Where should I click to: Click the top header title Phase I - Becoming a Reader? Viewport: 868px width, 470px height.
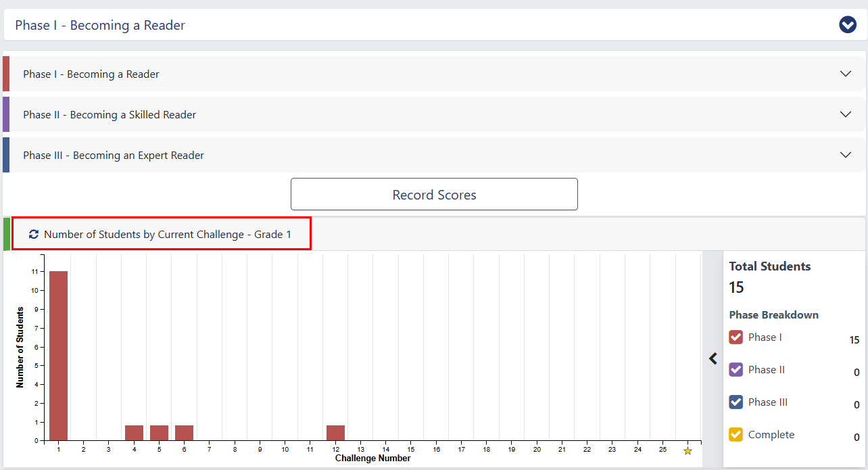[x=100, y=25]
